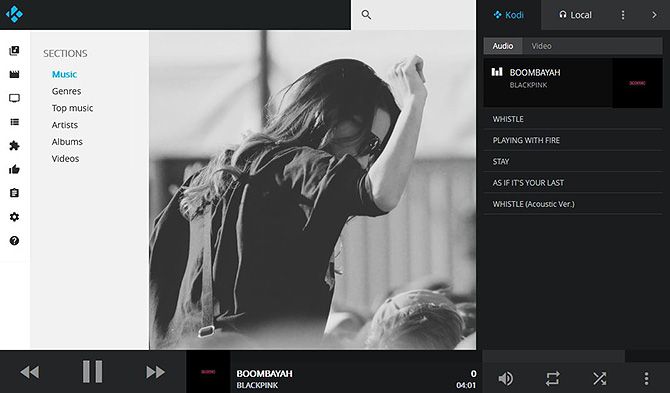
Task: Switch to the Kodi player tab
Action: 508,15
